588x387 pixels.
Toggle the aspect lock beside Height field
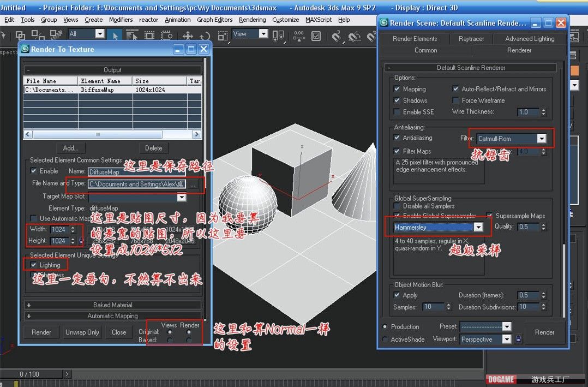coord(81,241)
